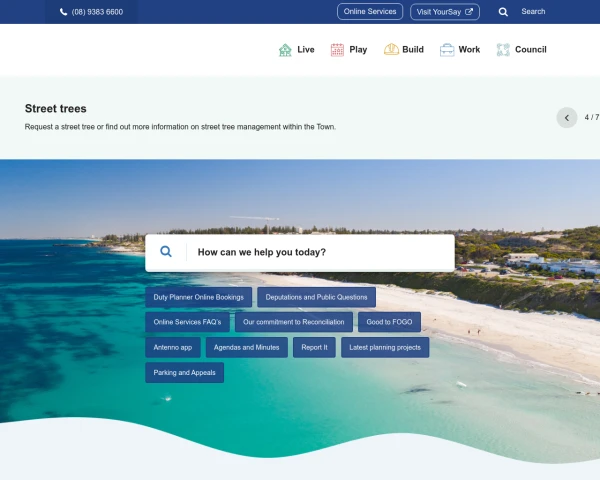Go to previous slide with left chevron

(567, 117)
